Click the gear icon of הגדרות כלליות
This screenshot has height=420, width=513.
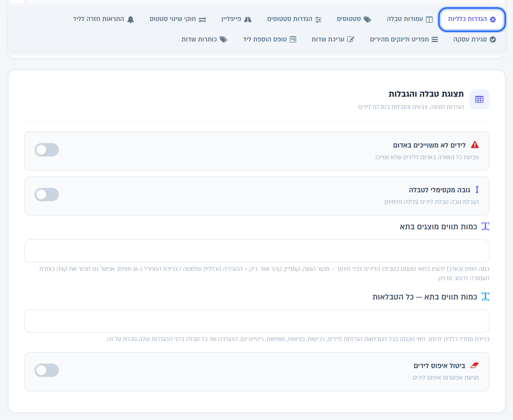(493, 19)
